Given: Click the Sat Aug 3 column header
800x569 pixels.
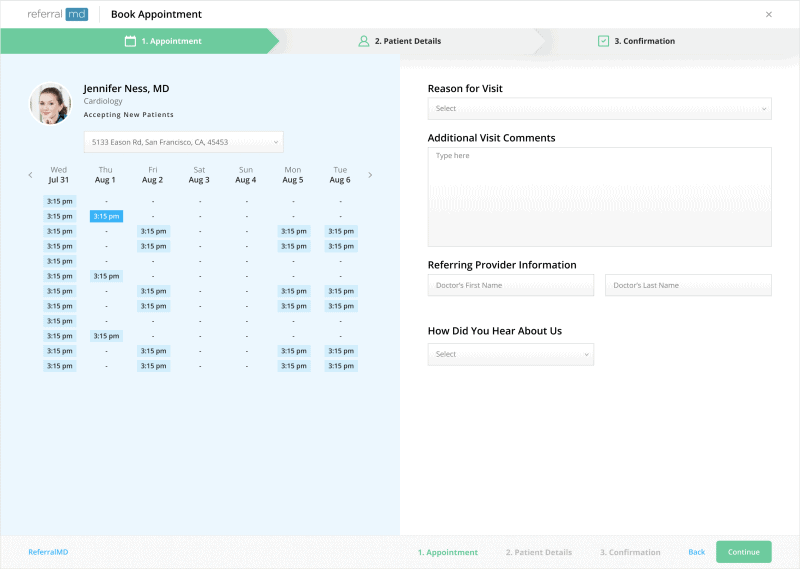Looking at the screenshot, I should [199, 175].
